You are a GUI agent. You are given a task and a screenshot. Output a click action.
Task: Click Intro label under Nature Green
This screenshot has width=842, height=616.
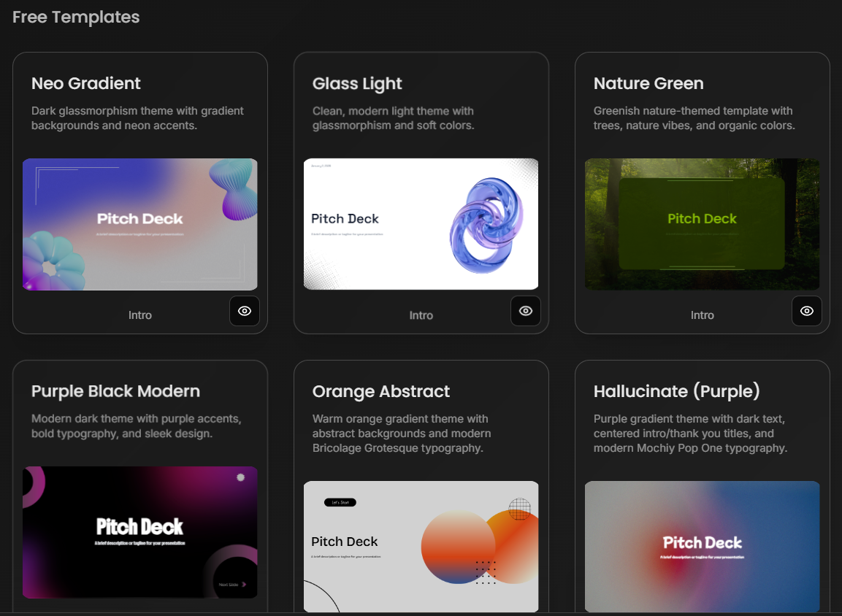[x=703, y=315]
